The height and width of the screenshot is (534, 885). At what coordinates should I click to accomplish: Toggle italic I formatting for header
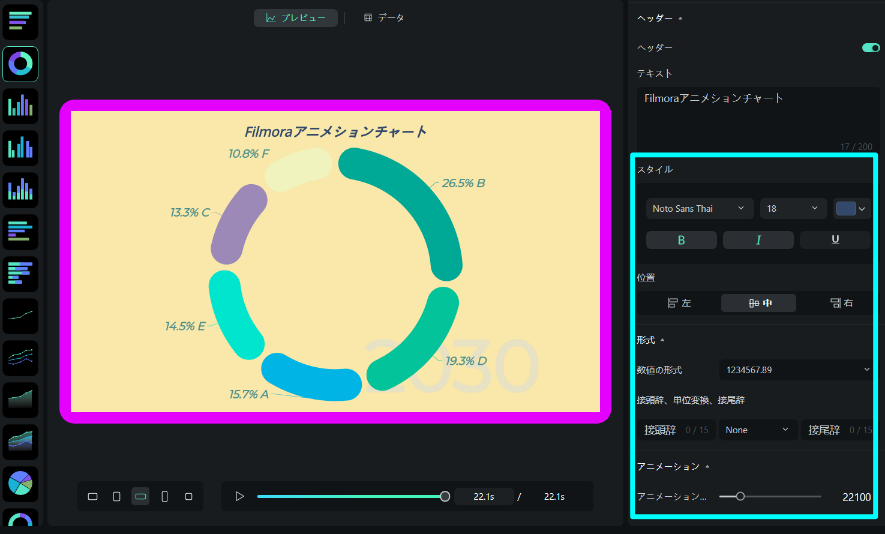coord(758,240)
